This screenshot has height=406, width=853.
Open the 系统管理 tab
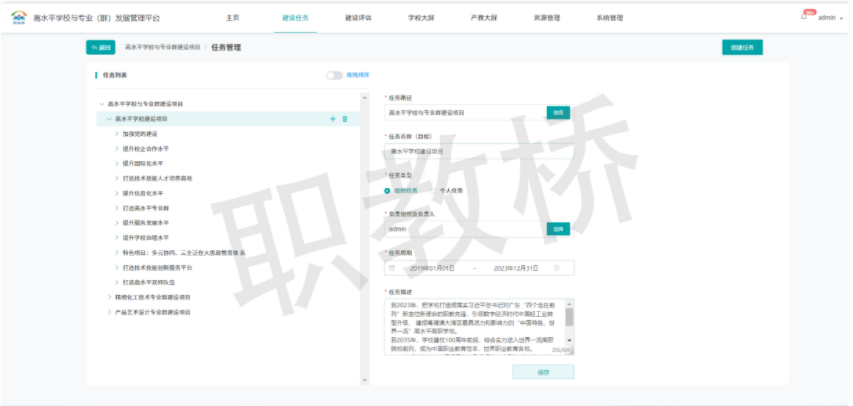click(x=610, y=18)
